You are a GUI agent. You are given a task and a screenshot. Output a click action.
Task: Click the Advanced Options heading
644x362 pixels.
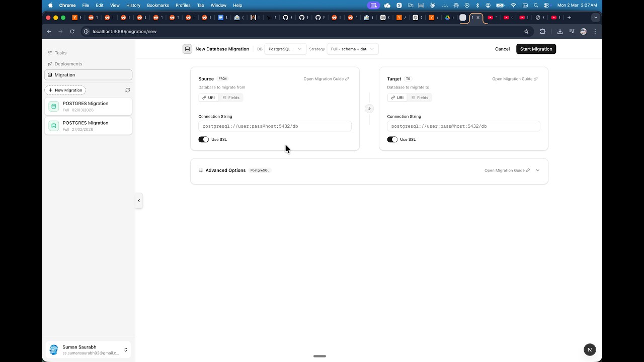225,170
